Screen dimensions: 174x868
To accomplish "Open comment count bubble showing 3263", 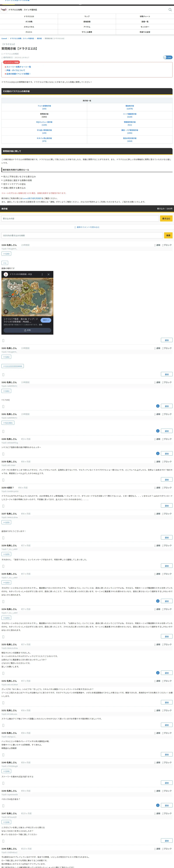I will tap(168, 57).
